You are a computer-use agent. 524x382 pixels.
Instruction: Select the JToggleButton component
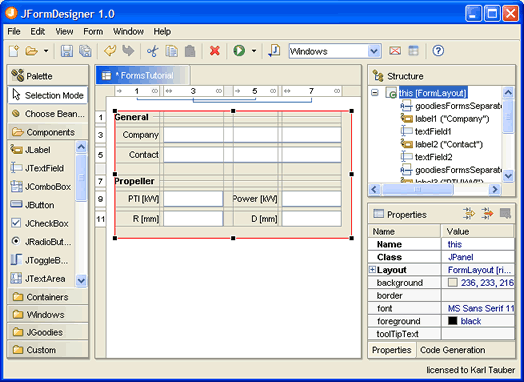point(39,260)
